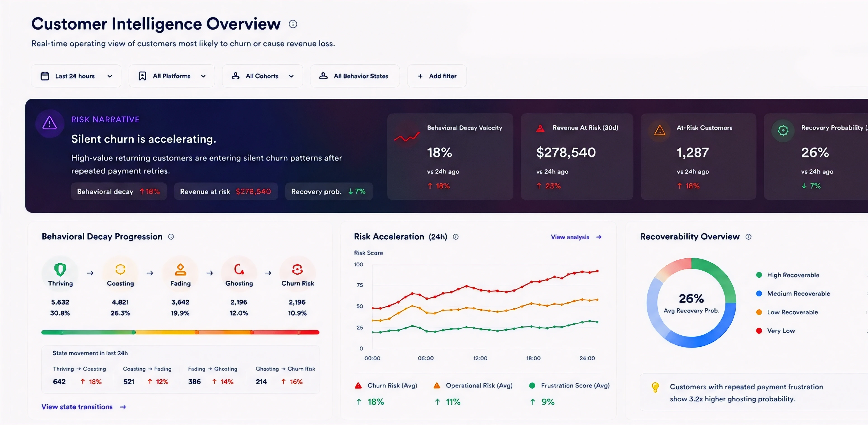Click the Recovery Probability green target icon
This screenshot has width=868, height=425.
tap(783, 130)
